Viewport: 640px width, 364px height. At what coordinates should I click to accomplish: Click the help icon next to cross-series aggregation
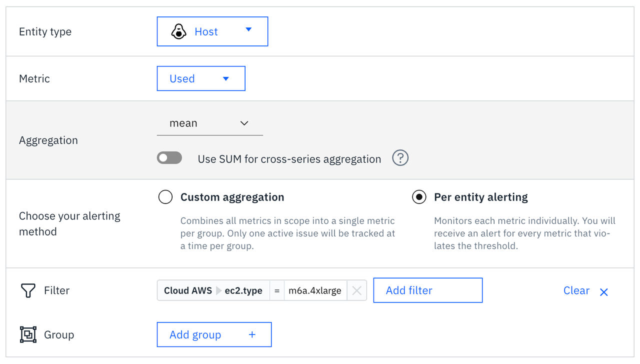400,158
